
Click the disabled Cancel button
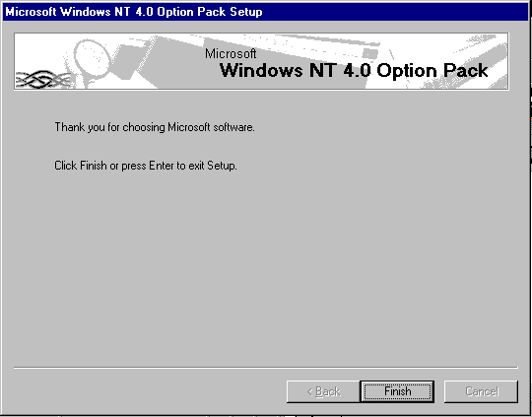[481, 391]
